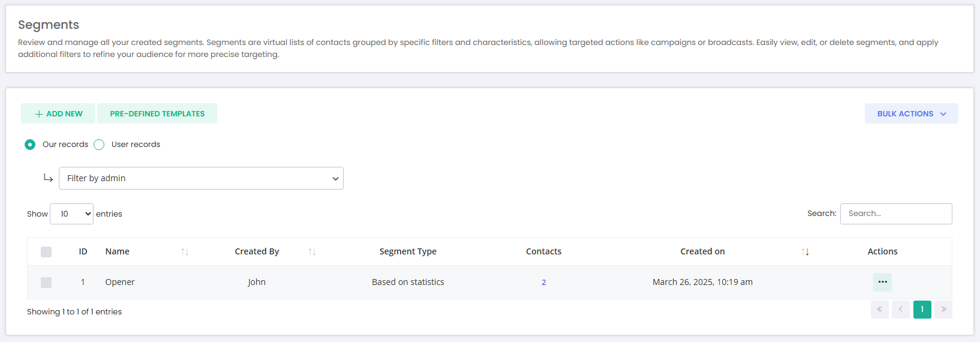Focus the Search input field
Image resolution: width=980 pixels, height=342 pixels.
click(x=896, y=214)
